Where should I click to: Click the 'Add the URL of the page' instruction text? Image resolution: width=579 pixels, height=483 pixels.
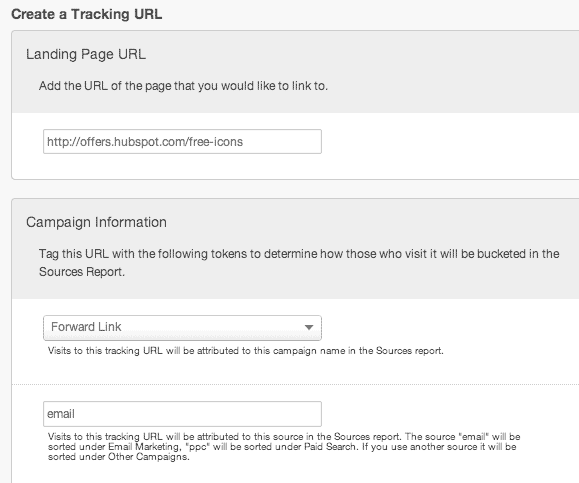(x=183, y=86)
